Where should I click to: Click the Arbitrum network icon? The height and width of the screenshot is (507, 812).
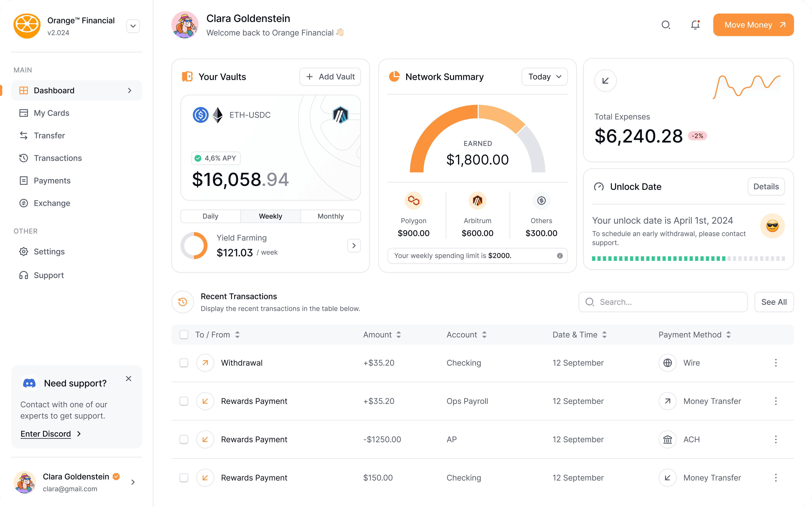477,201
